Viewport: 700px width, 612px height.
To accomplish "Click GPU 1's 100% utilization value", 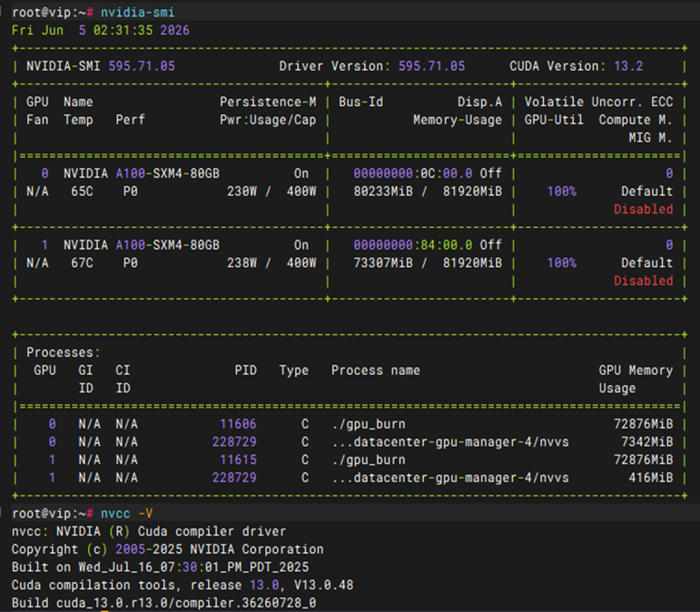I will point(562,263).
